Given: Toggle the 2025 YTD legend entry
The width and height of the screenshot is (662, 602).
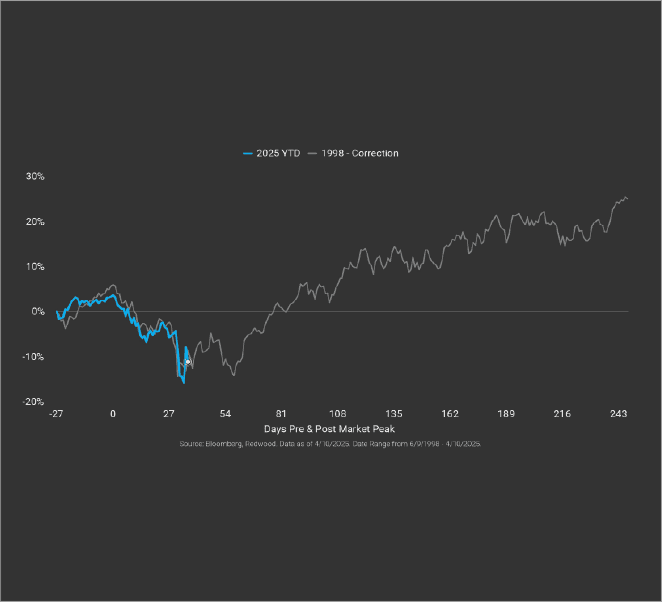Looking at the screenshot, I should (x=278, y=153).
